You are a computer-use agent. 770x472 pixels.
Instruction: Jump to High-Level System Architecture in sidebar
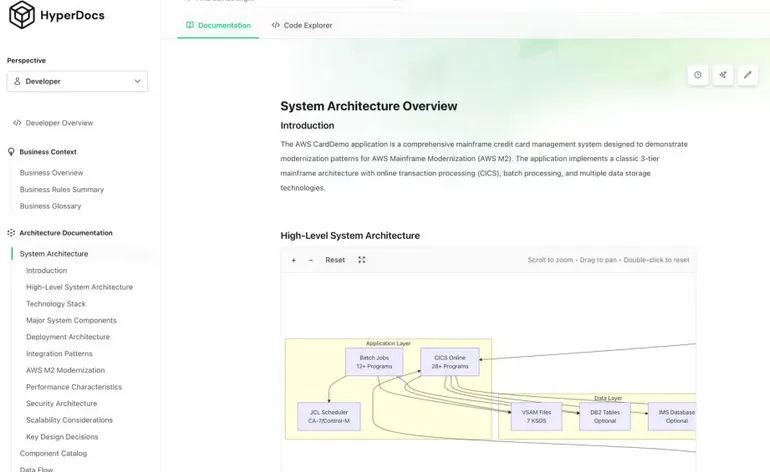pyautogui.click(x=80, y=287)
